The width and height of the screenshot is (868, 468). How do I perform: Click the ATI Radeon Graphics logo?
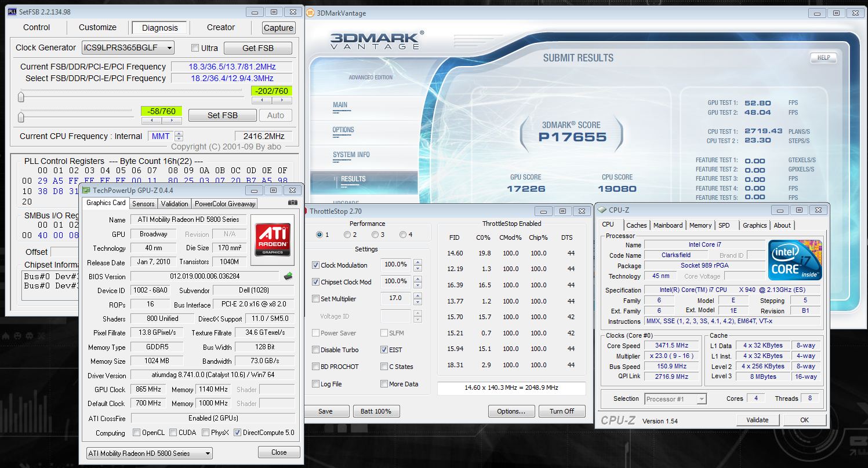tap(272, 240)
